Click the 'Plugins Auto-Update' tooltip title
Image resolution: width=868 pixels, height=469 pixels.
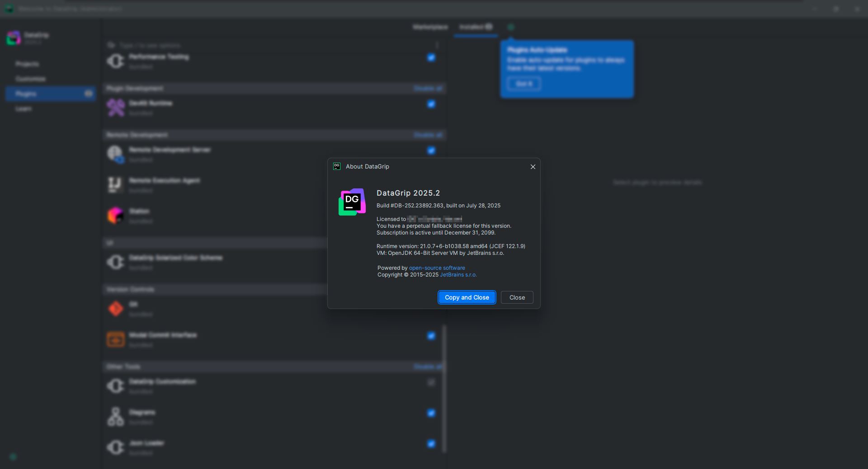click(537, 50)
